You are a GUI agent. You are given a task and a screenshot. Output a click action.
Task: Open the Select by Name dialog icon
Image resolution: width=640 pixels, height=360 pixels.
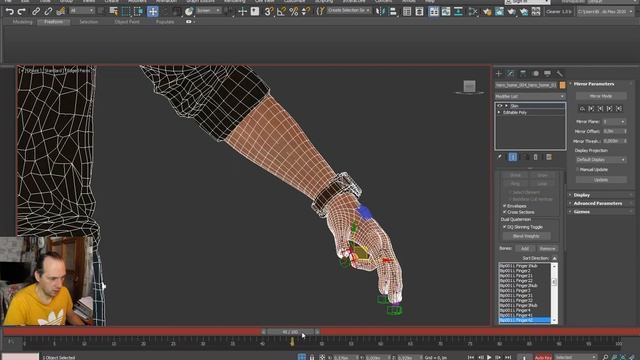[114, 11]
